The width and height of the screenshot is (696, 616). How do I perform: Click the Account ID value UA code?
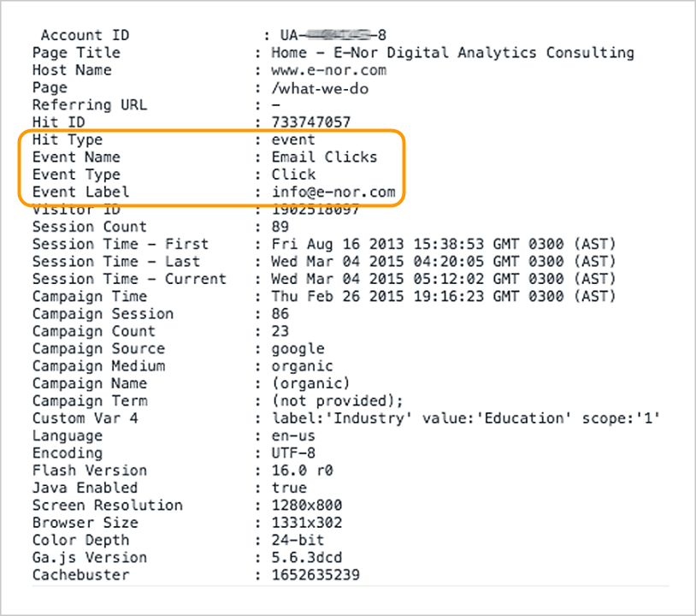[x=333, y=35]
